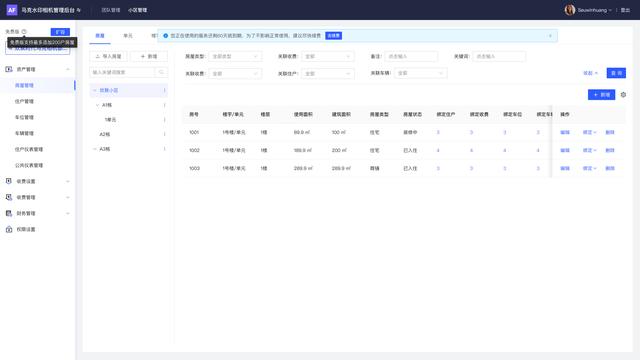Open 绑定 dropdown in row 1001
Screen dimensions: 640x360
click(x=589, y=133)
